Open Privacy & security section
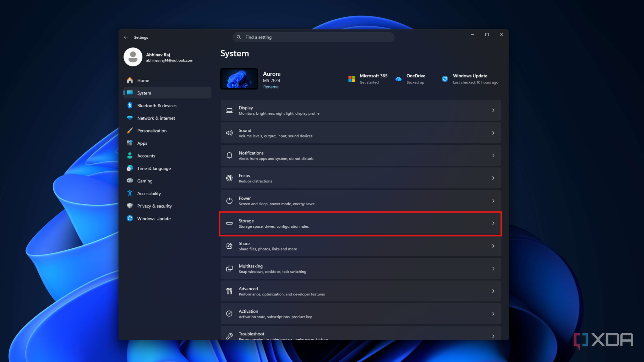This screenshot has width=644, height=362. (x=167, y=206)
